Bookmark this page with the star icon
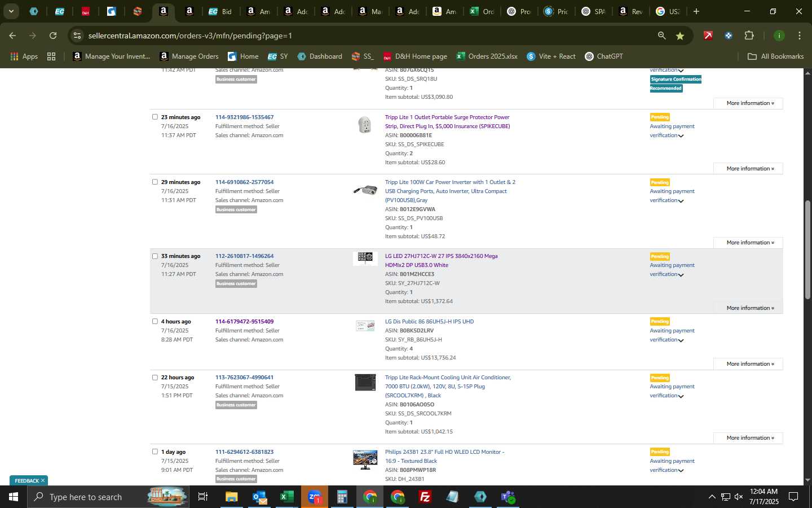Screen dimensions: 812x508 click(x=680, y=36)
